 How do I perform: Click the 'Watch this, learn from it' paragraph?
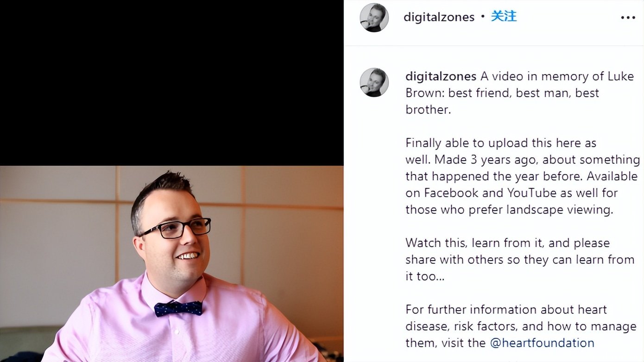coord(520,260)
